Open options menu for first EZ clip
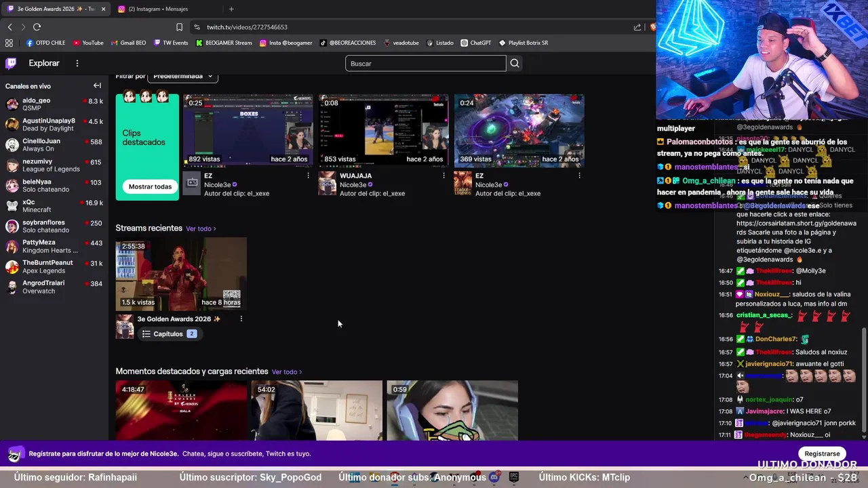The width and height of the screenshot is (868, 488). tap(308, 176)
